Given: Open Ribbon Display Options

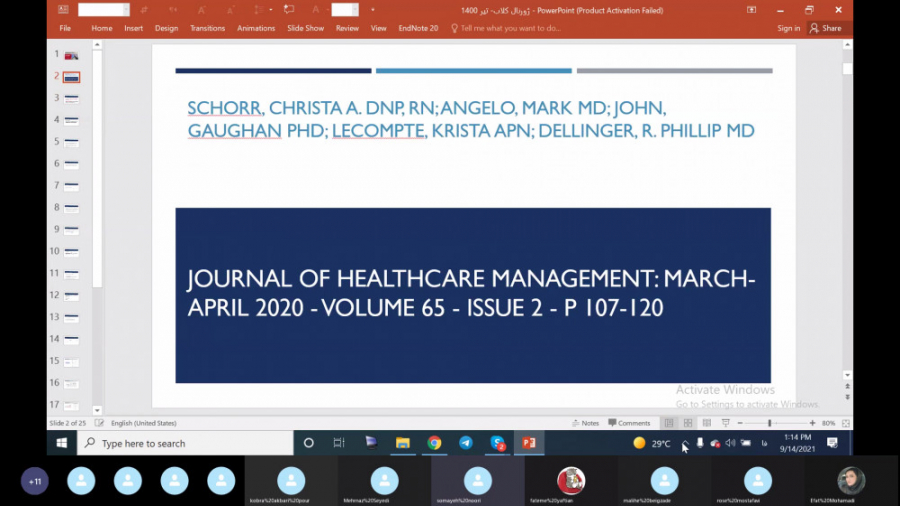Looking at the screenshot, I should pos(751,10).
